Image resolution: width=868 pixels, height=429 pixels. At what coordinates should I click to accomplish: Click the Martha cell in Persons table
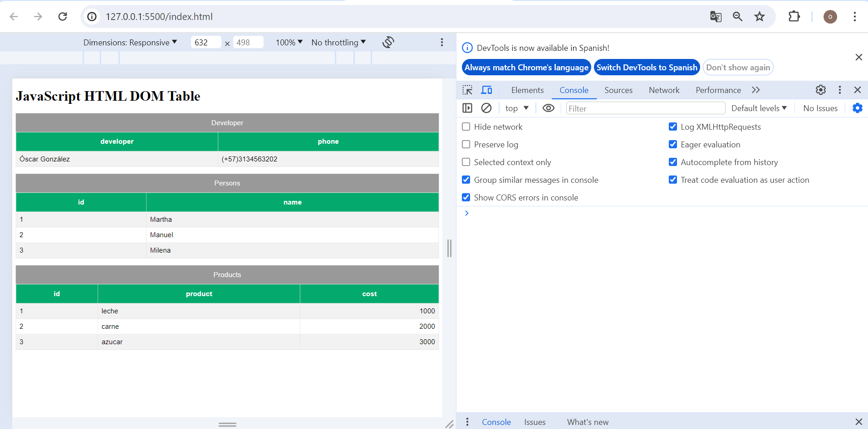292,219
